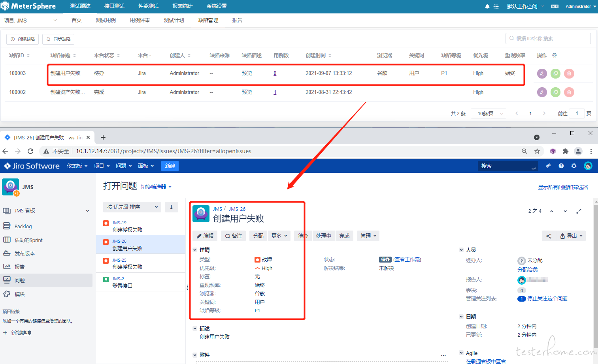This screenshot has width=598, height=364.
Task: Move the issue to 处理中 status
Action: (x=323, y=236)
